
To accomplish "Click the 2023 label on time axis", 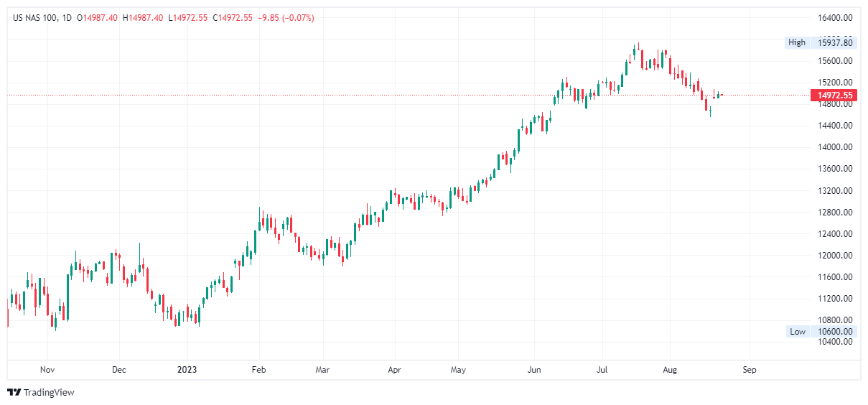I will coord(187,371).
